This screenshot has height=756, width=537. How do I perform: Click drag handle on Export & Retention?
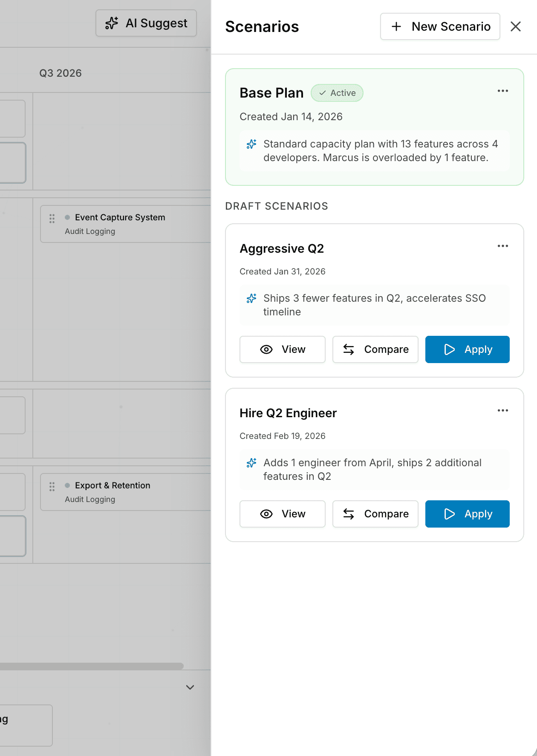click(x=52, y=487)
